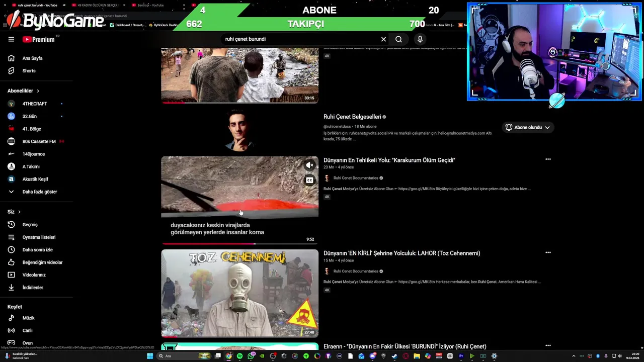Screen dimensions: 644x362
Task: Open Settings gear on the taskbar
Action: click(x=494, y=356)
